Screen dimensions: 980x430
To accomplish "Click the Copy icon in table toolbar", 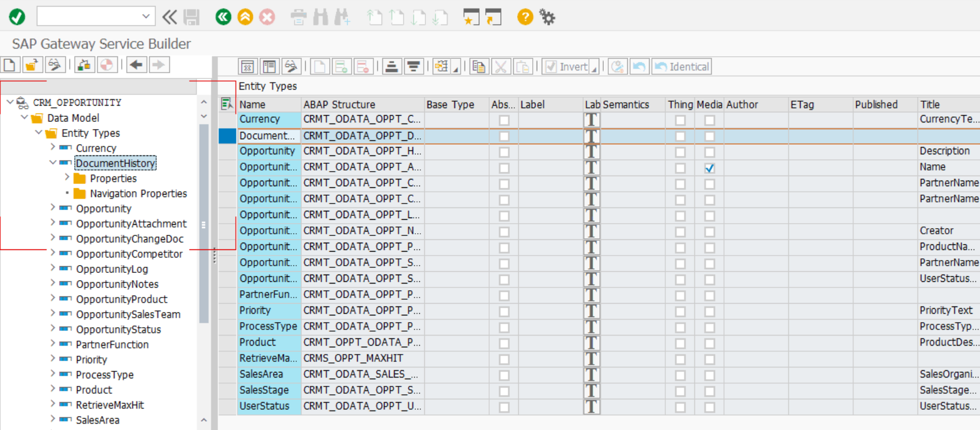I will click(478, 67).
